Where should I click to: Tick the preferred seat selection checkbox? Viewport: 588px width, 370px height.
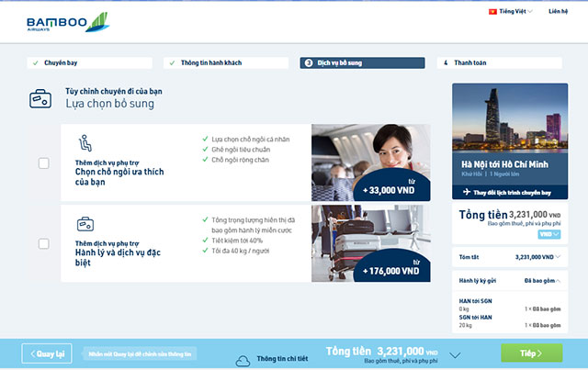tap(43, 163)
